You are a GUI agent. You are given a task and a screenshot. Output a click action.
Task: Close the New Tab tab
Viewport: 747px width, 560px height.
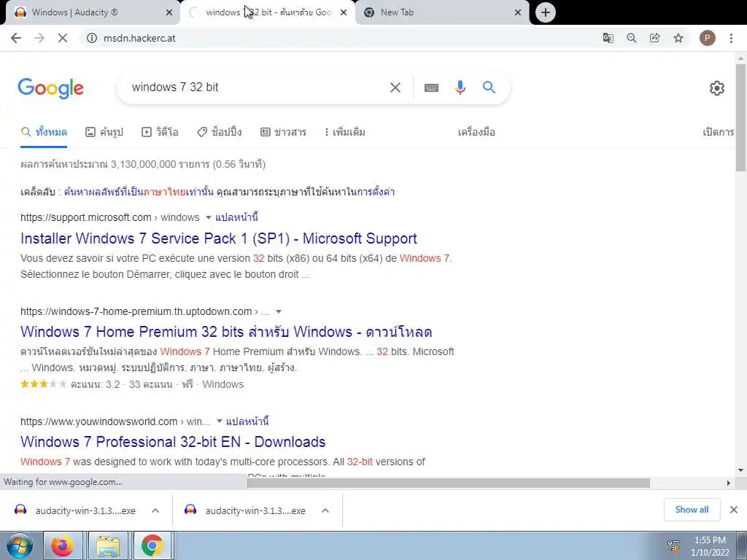tap(518, 13)
